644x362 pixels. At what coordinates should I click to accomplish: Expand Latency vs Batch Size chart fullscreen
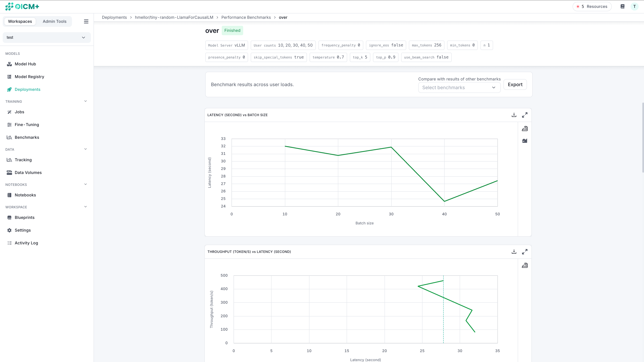pos(525,115)
